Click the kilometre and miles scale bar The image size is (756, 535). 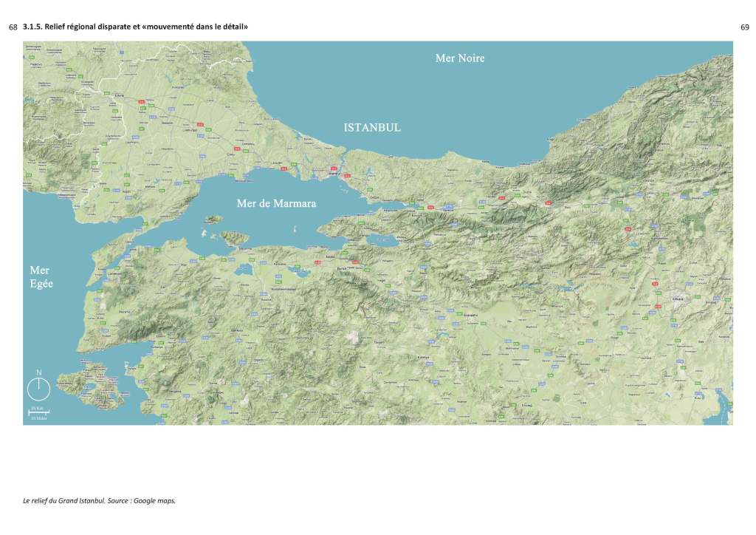point(39,411)
